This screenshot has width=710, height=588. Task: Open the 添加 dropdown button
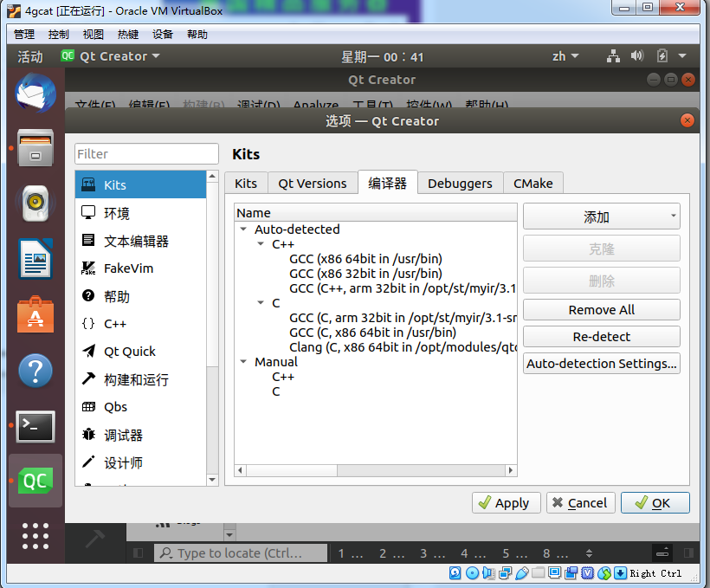(601, 216)
